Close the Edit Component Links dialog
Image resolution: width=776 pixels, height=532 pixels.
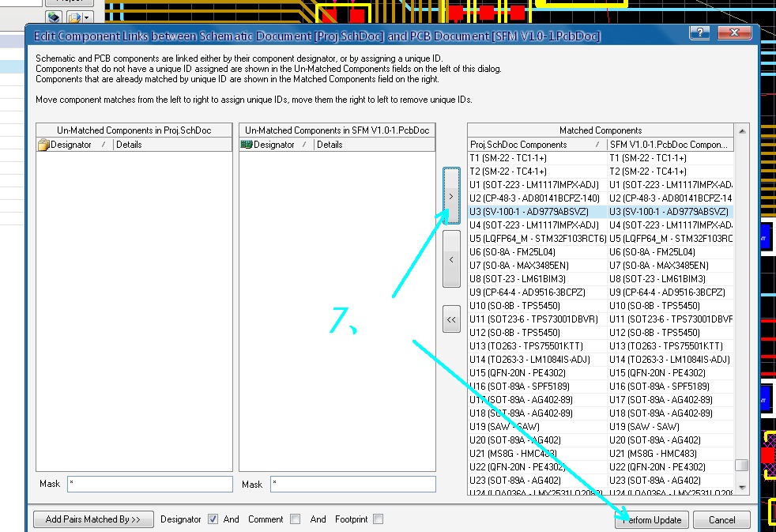click(734, 33)
